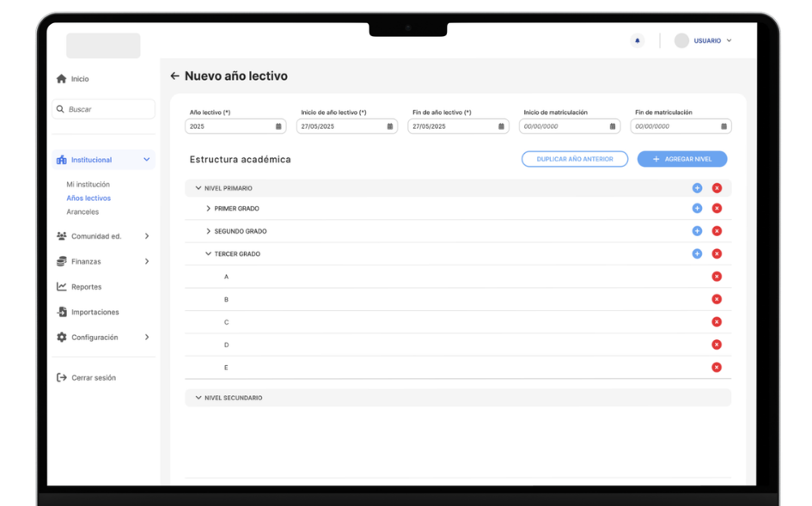Image resolution: width=812 pixels, height=506 pixels.
Task: Remove section D with red X
Action: click(x=717, y=345)
